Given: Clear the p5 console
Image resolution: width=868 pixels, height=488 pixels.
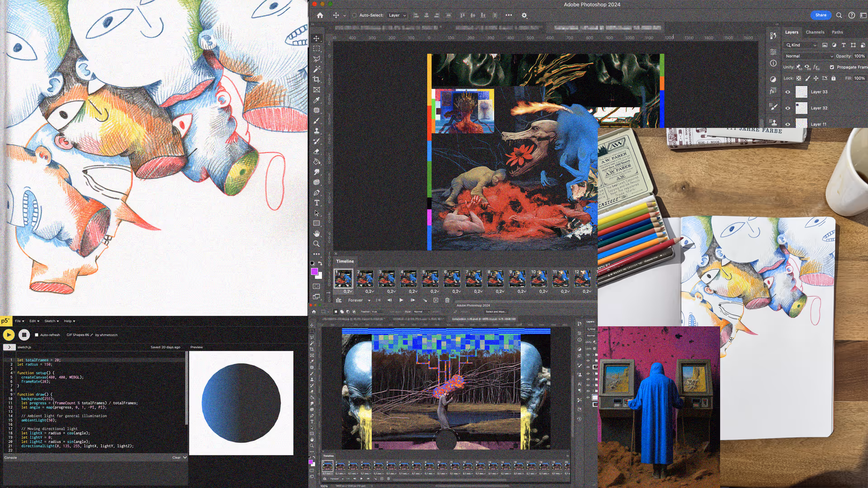Looking at the screenshot, I should (176, 457).
